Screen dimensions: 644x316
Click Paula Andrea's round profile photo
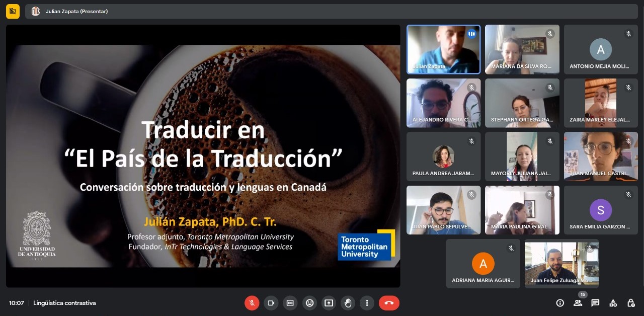point(444,156)
